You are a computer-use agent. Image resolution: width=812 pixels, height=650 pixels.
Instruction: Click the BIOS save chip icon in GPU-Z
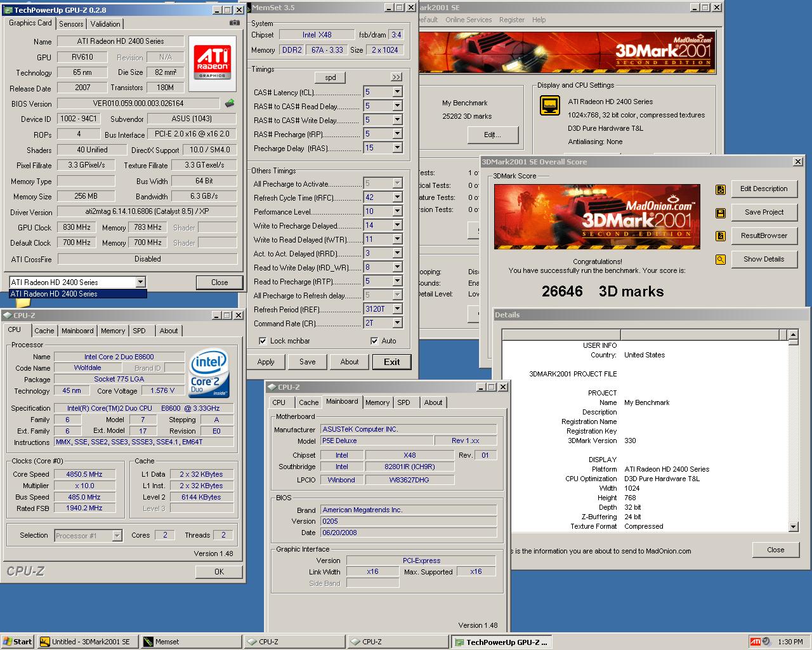click(230, 103)
